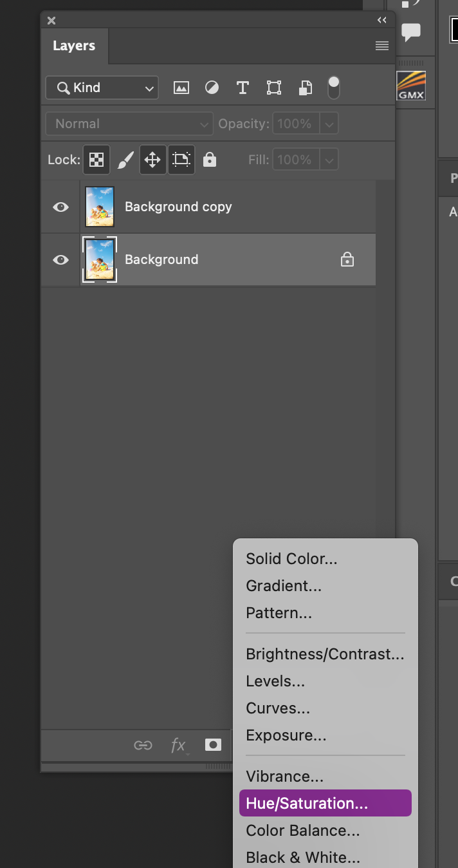Toggle visibility of the Background layer
The width and height of the screenshot is (458, 868).
pos(60,259)
